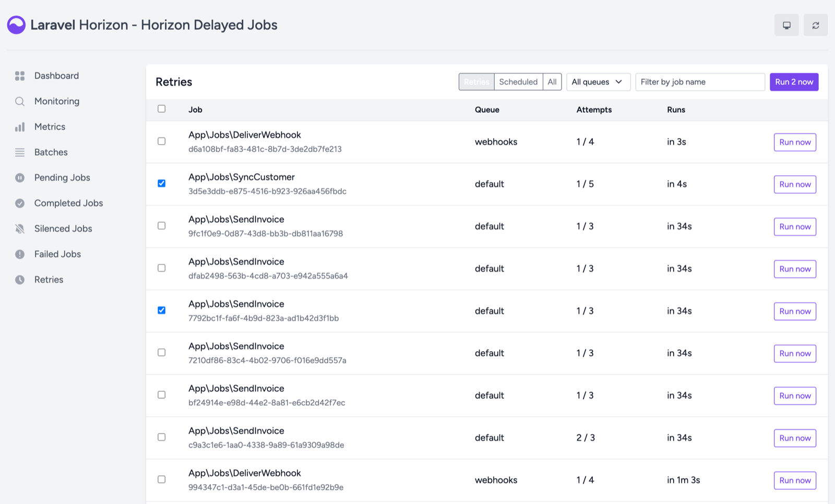This screenshot has width=835, height=504.
Task: Click the 'in 1m 3s' runs value
Action: [684, 480]
